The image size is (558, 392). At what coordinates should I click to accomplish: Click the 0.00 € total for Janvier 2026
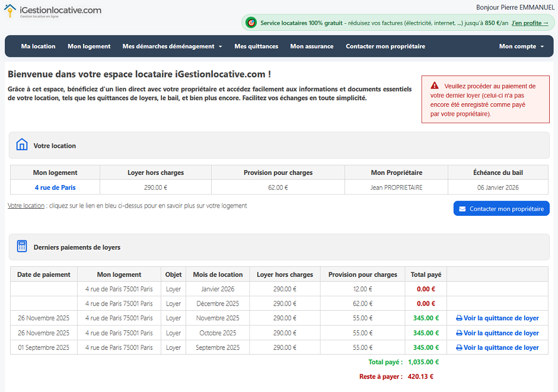coord(426,289)
